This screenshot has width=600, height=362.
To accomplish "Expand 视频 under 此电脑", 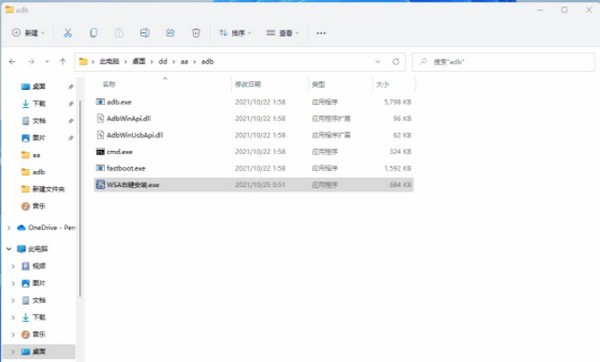I will 13,266.
